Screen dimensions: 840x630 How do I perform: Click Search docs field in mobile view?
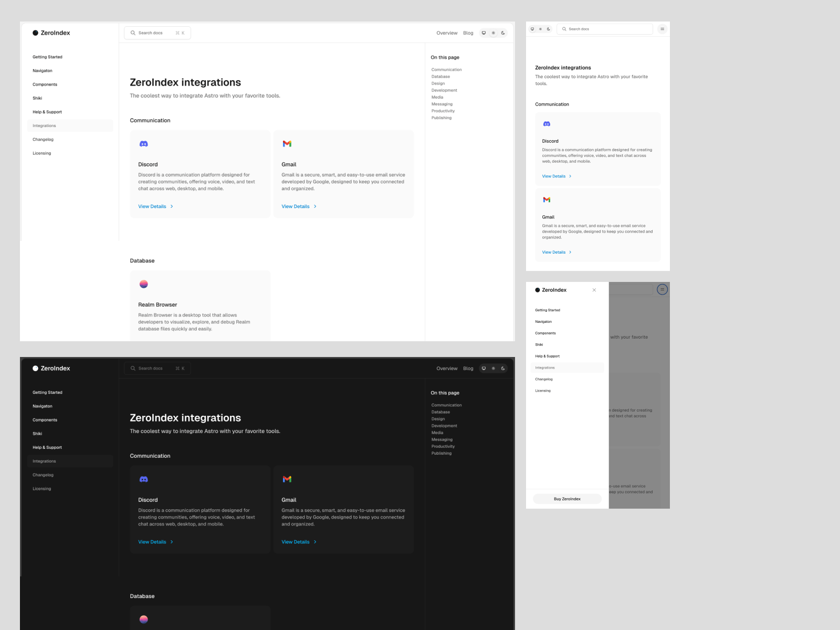[x=605, y=29]
